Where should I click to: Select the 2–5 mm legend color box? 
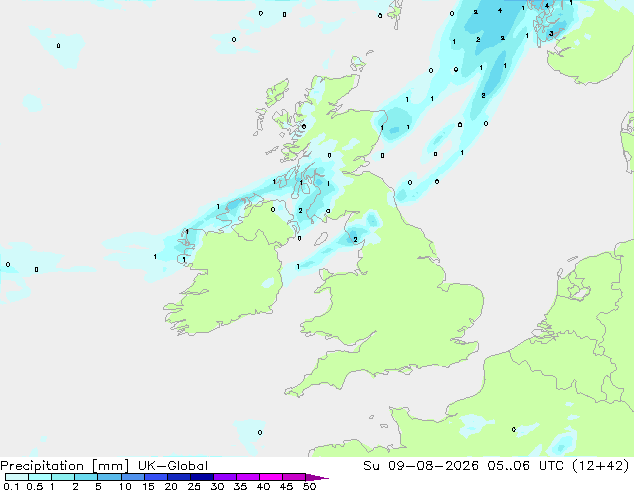86,477
